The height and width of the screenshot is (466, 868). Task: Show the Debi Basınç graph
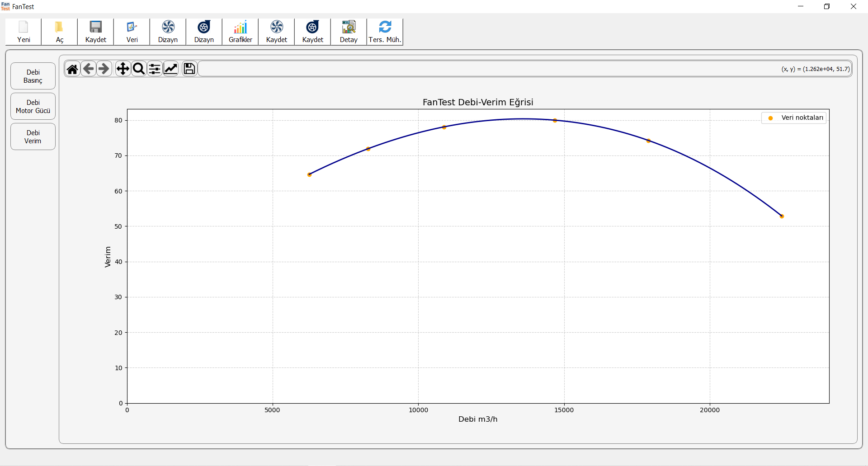pyautogui.click(x=33, y=76)
